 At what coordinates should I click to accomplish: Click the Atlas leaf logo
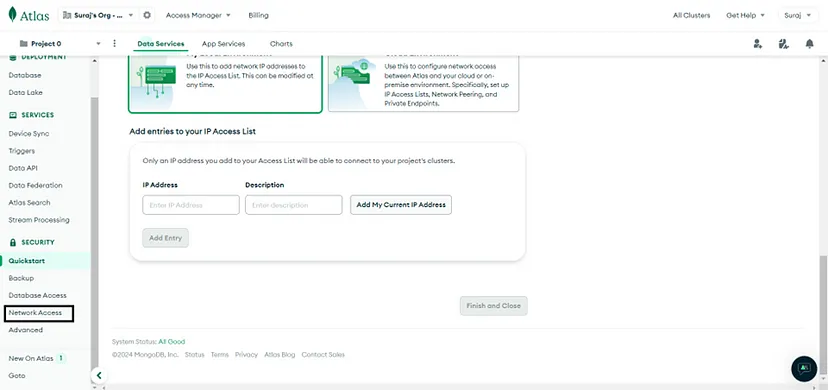click(13, 15)
